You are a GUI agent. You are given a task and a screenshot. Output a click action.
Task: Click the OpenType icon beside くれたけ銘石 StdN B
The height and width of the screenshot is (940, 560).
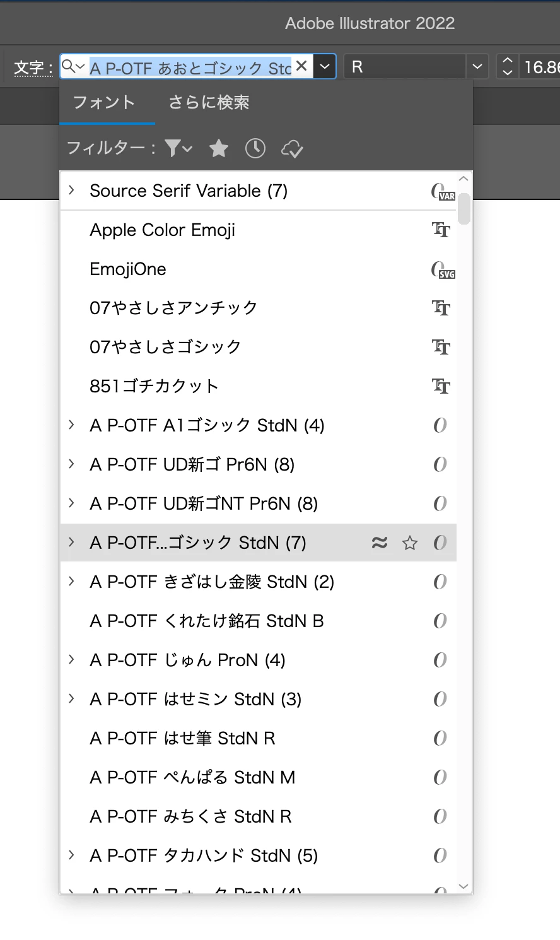(440, 621)
